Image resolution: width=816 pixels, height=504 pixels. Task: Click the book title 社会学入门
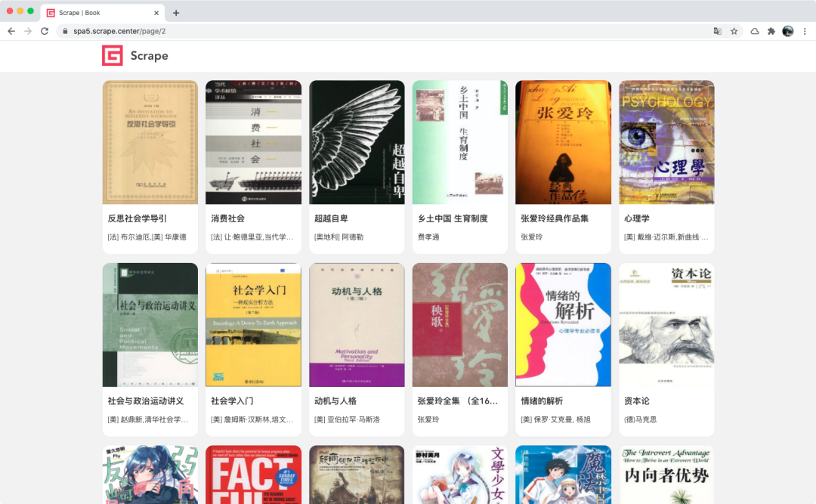coord(232,401)
